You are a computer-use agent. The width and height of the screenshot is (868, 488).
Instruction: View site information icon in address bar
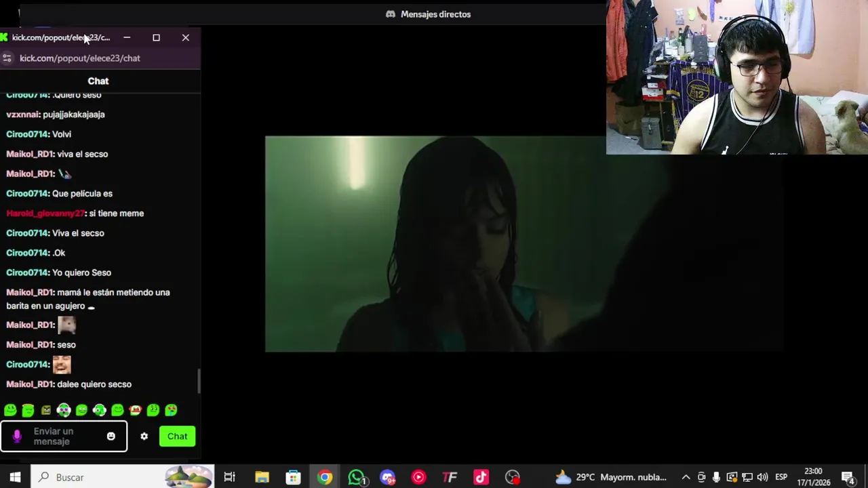[x=7, y=58]
